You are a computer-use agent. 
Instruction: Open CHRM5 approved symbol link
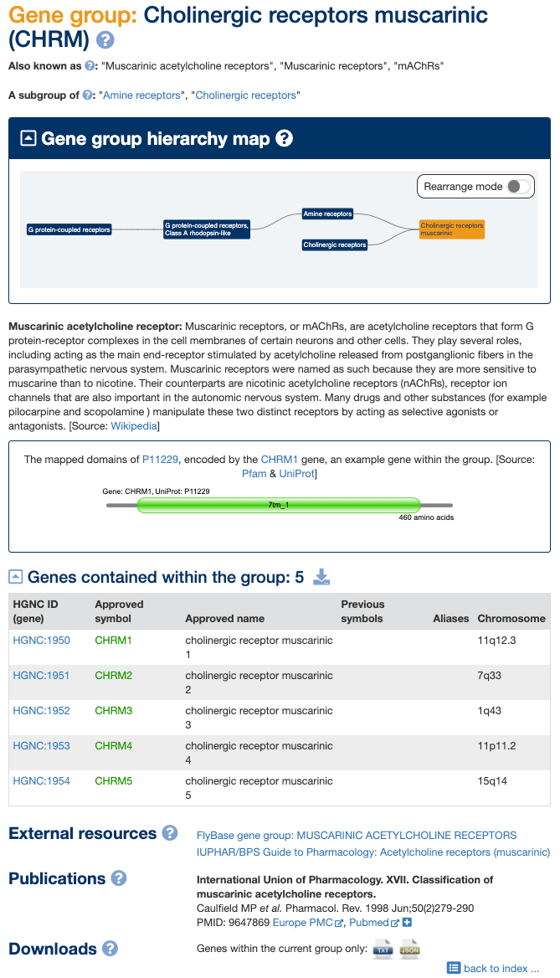click(114, 781)
